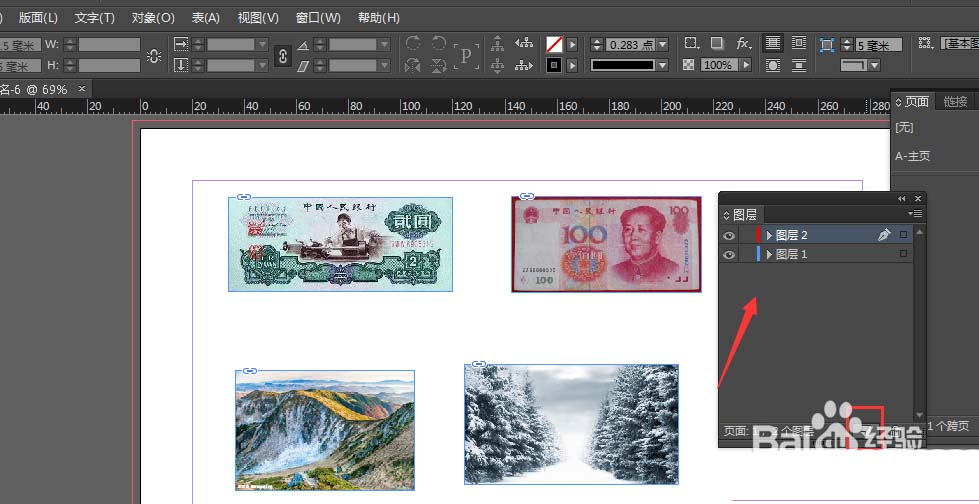Image resolution: width=979 pixels, height=504 pixels.
Task: Select wrap around bounding box icon
Action: (799, 43)
